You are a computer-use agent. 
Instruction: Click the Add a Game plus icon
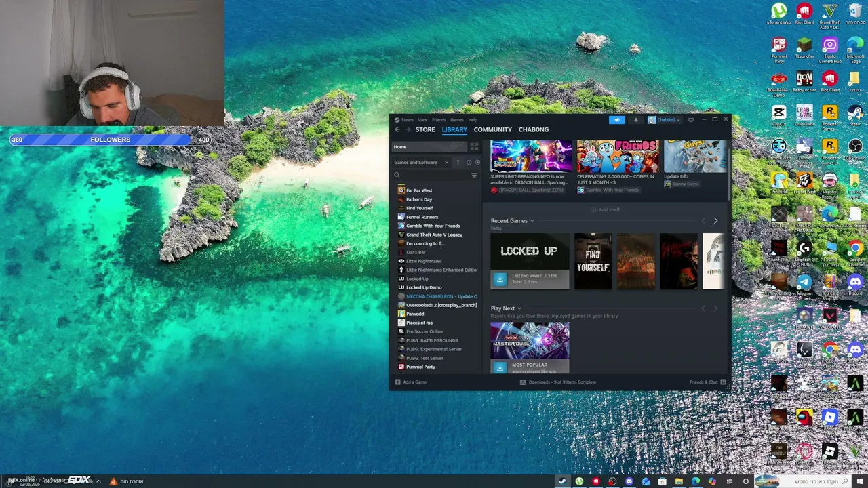tap(397, 382)
